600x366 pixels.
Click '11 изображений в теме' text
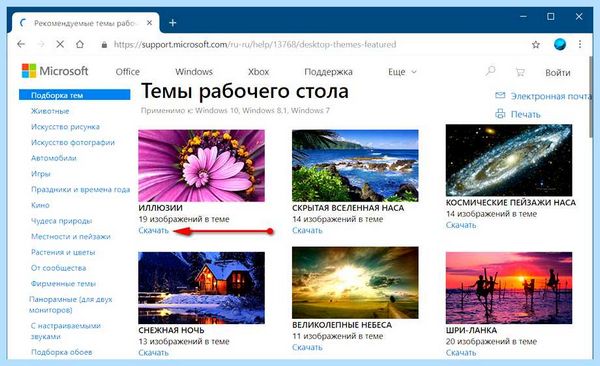click(338, 336)
